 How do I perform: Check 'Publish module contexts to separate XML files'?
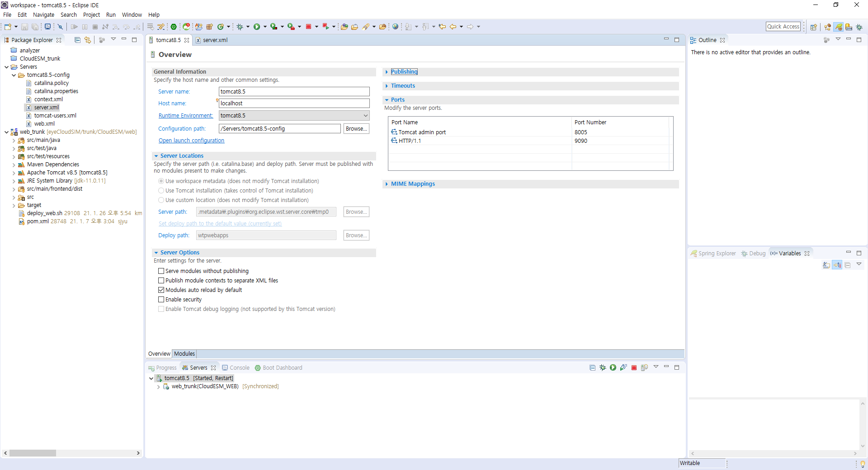click(161, 281)
